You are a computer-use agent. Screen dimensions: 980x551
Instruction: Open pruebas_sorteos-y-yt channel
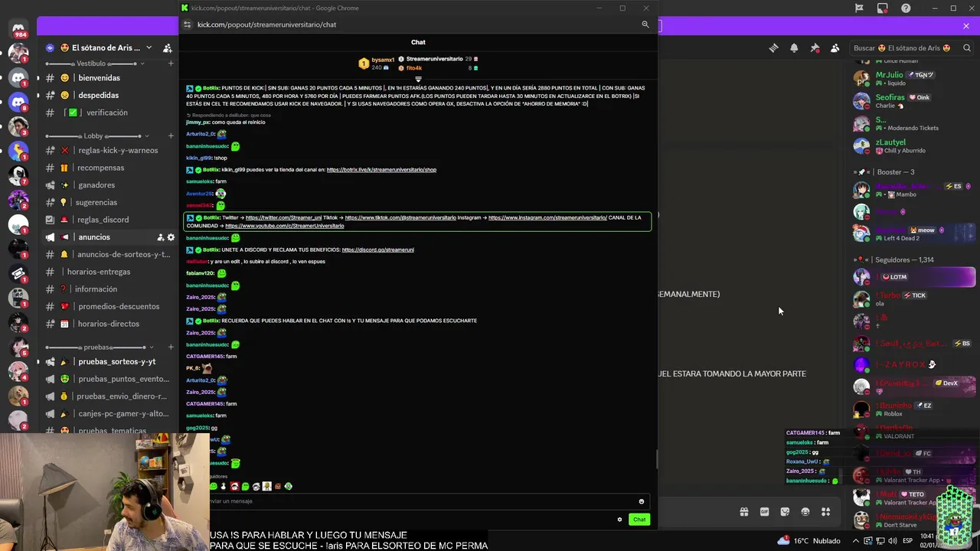(107, 361)
